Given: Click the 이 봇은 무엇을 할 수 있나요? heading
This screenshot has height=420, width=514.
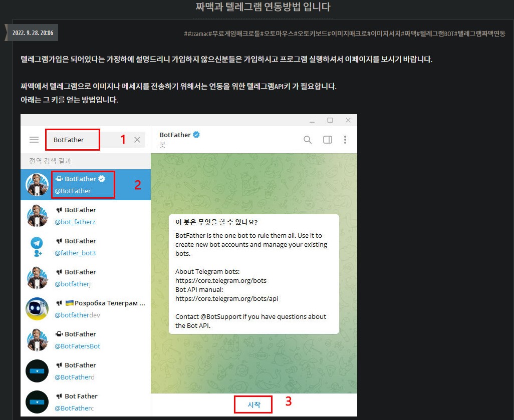Looking at the screenshot, I should (216, 222).
